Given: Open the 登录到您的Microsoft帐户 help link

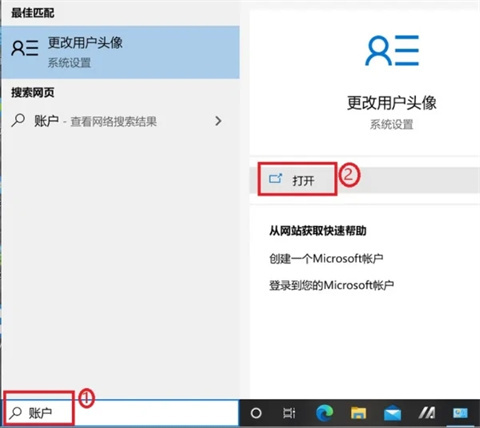Looking at the screenshot, I should pyautogui.click(x=331, y=285).
